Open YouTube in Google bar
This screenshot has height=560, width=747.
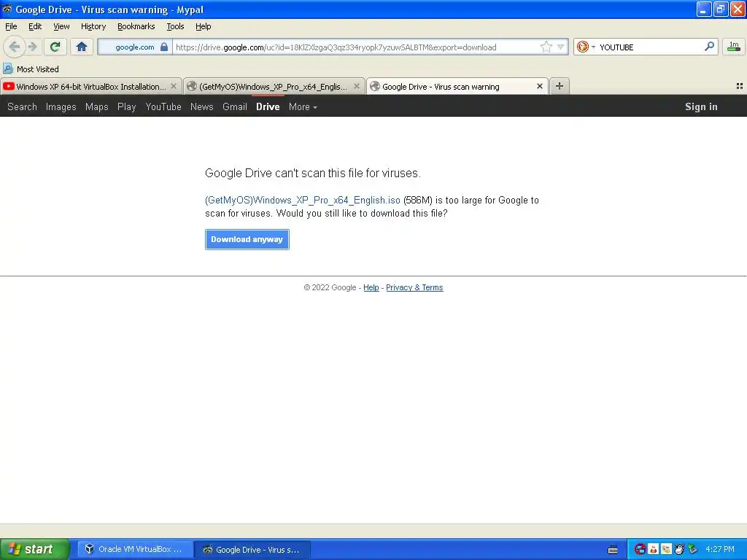point(163,106)
